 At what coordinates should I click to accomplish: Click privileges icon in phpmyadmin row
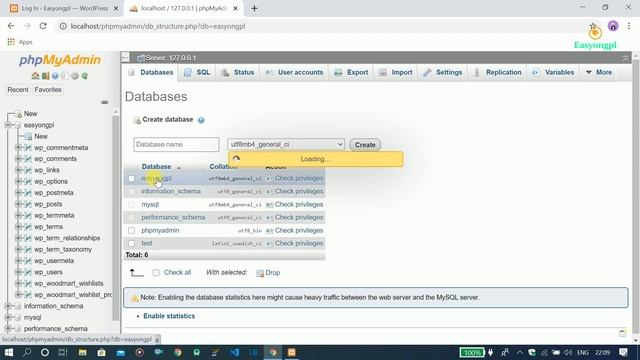269,231
